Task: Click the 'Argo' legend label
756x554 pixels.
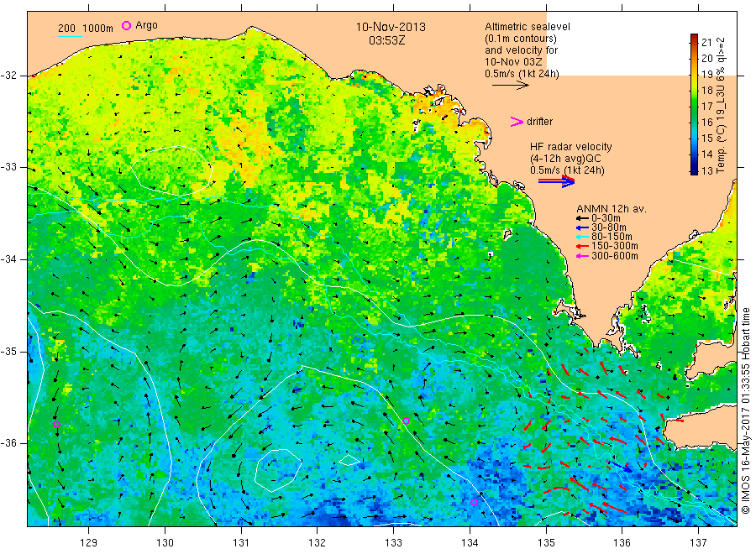Action: (146, 25)
